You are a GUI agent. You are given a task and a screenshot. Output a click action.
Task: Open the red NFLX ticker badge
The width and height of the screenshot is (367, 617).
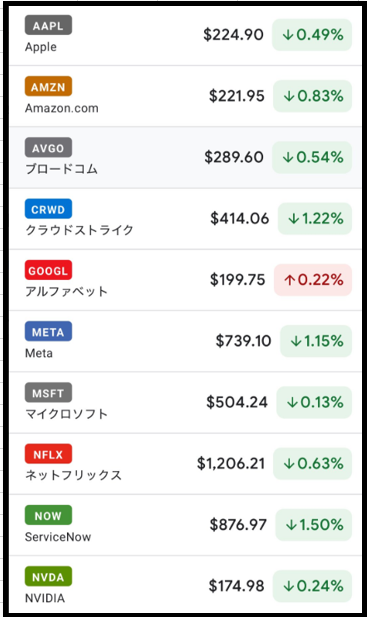(x=48, y=454)
